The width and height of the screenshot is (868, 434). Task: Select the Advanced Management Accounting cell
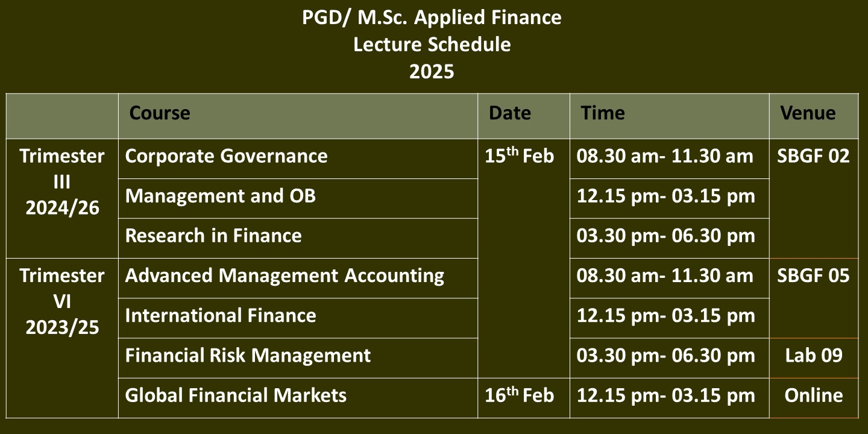pos(298,278)
